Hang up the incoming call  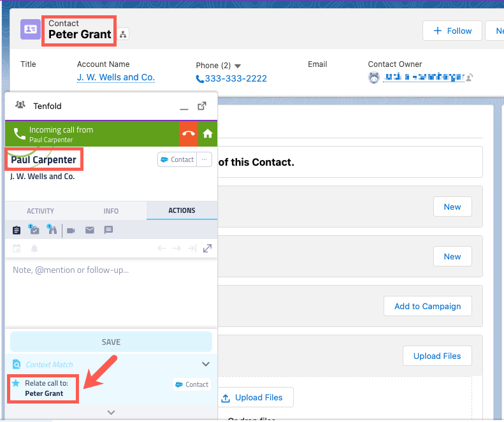(189, 133)
